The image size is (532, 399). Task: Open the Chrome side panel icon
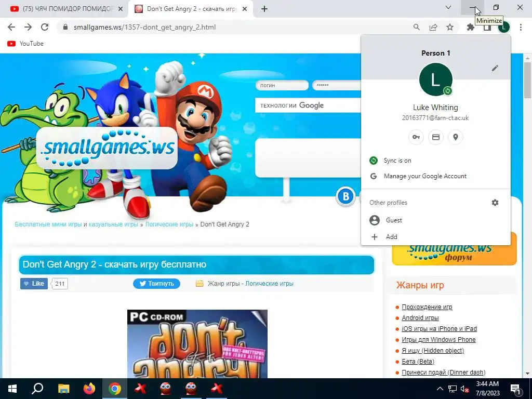(487, 28)
